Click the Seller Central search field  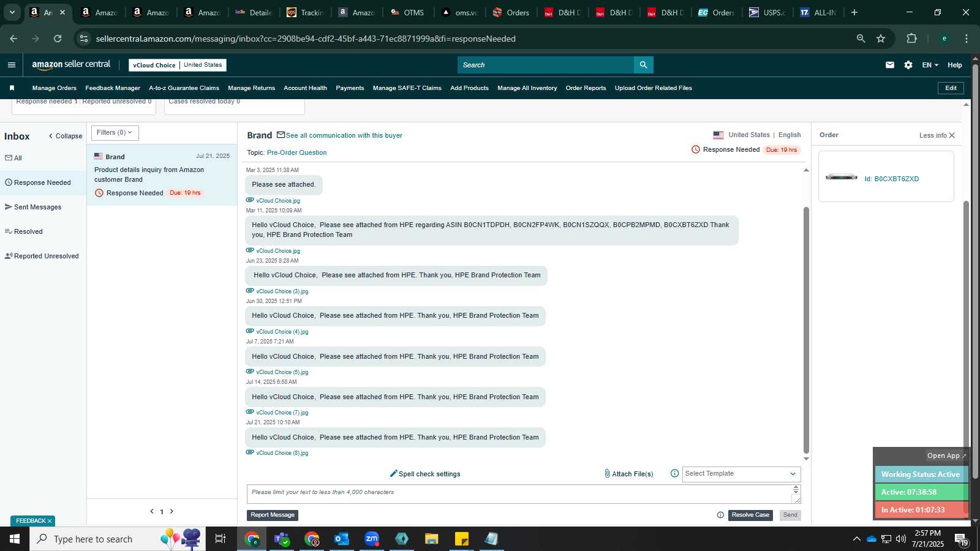[545, 65]
